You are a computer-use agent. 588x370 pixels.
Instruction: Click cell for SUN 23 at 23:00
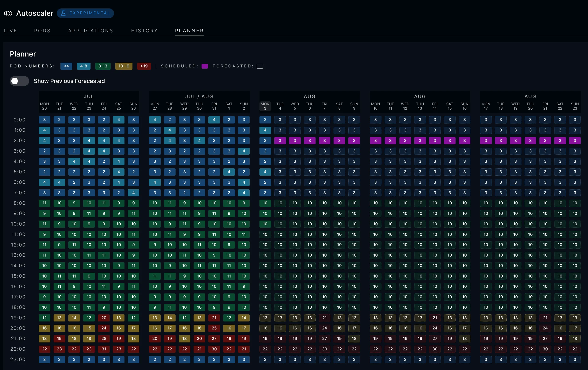pyautogui.click(x=575, y=360)
